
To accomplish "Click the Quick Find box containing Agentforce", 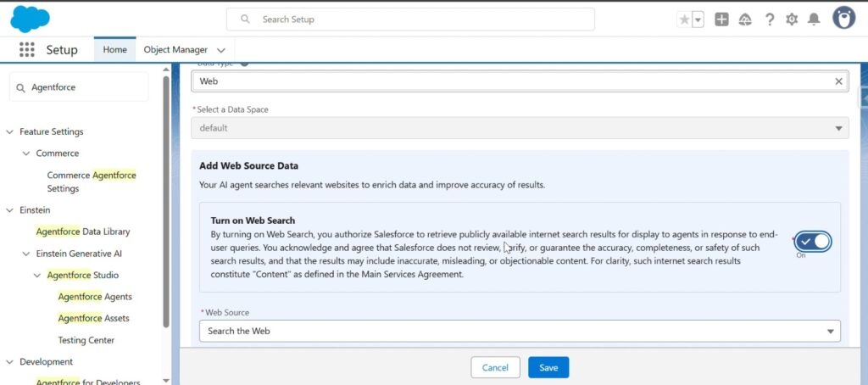I will pos(79,87).
